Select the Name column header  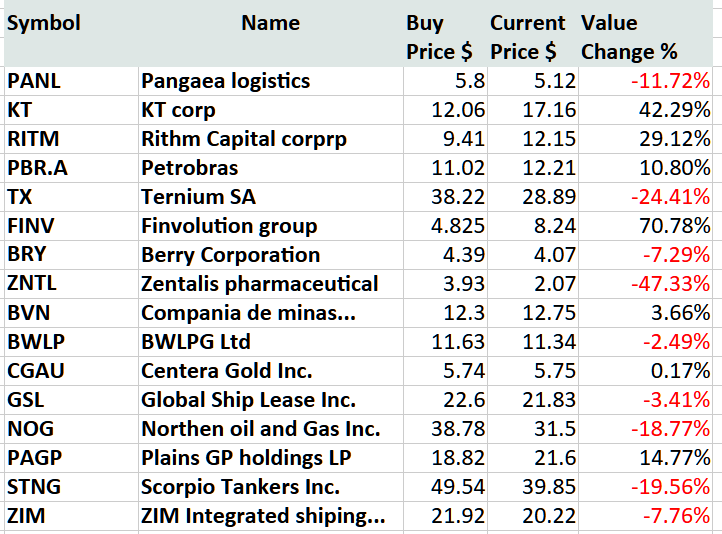click(270, 23)
